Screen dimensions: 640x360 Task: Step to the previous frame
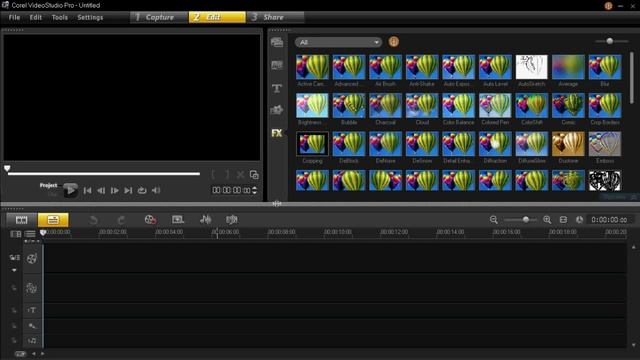point(101,190)
